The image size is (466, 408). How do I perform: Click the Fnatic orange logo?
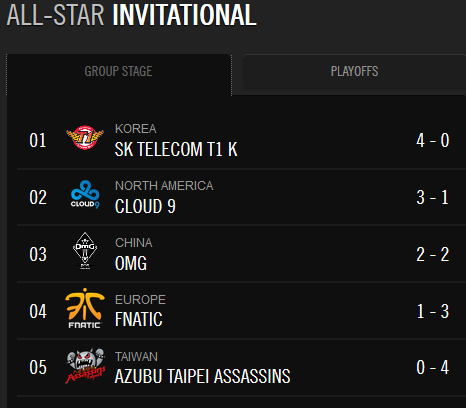pyautogui.click(x=85, y=308)
